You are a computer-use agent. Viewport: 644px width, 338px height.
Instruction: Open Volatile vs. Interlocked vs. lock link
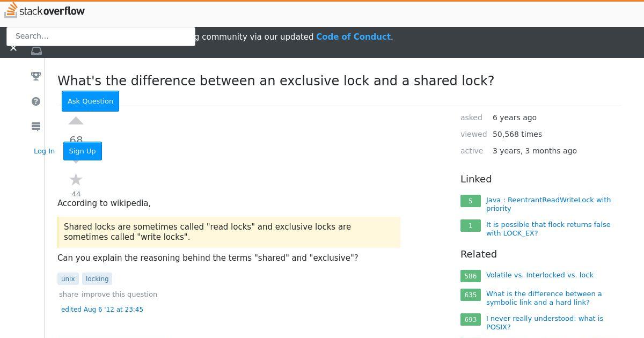[x=540, y=275]
